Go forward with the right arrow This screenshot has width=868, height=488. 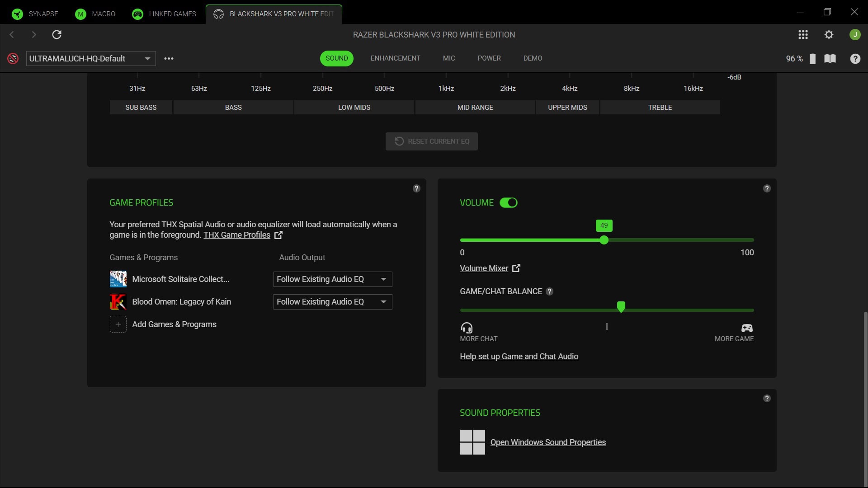34,35
